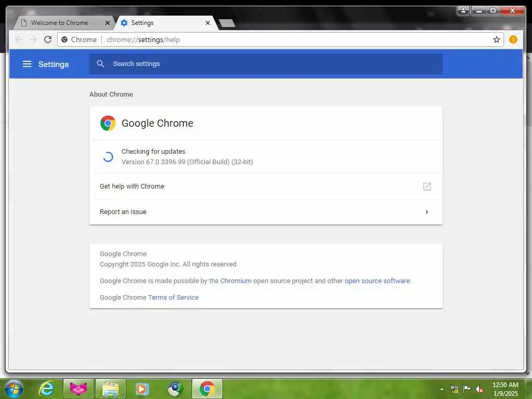Close the Settings tab
This screenshot has height=399, width=532.
click(208, 23)
